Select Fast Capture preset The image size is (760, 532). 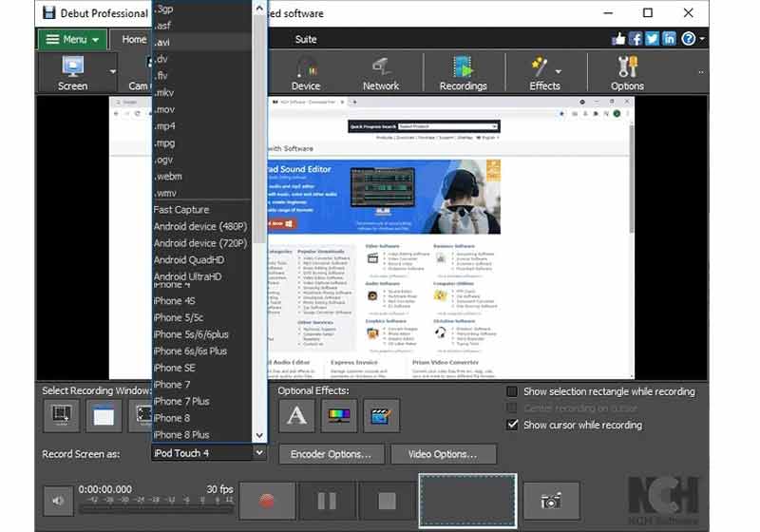(x=202, y=210)
